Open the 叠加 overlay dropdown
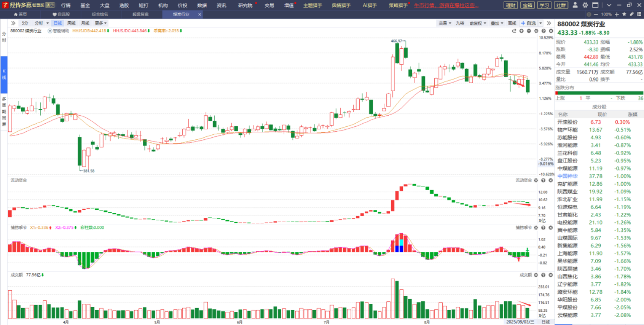Viewport: 644px width, 325px height. tap(497, 23)
